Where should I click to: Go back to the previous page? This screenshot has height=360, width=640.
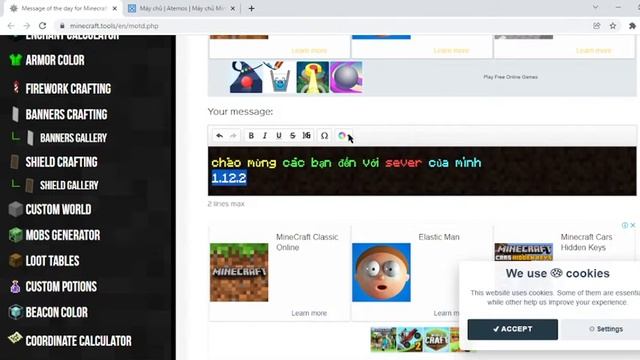(11, 26)
